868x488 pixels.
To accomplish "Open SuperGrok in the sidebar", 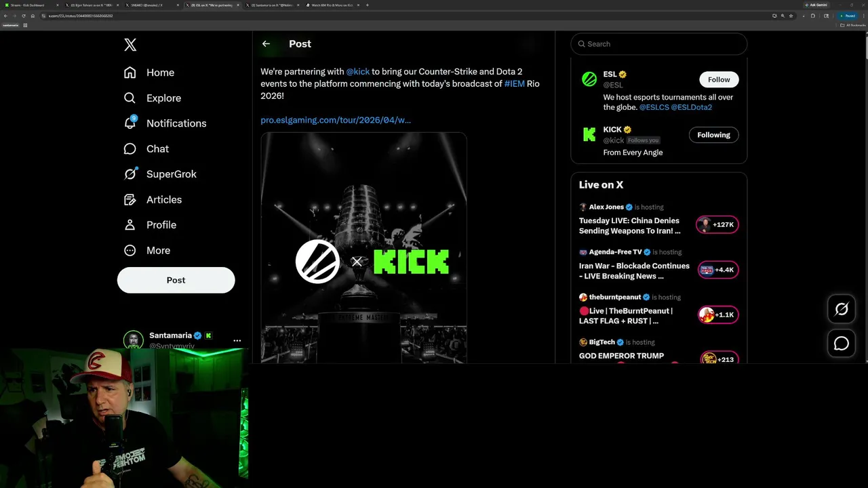I will point(160,174).
